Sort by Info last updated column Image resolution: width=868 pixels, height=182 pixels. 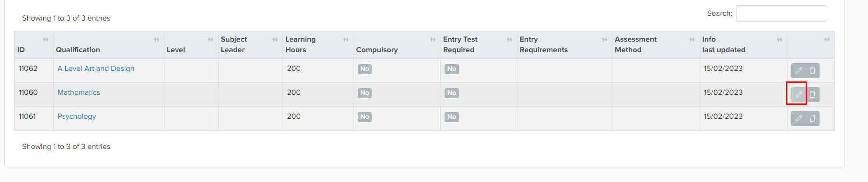(743, 45)
